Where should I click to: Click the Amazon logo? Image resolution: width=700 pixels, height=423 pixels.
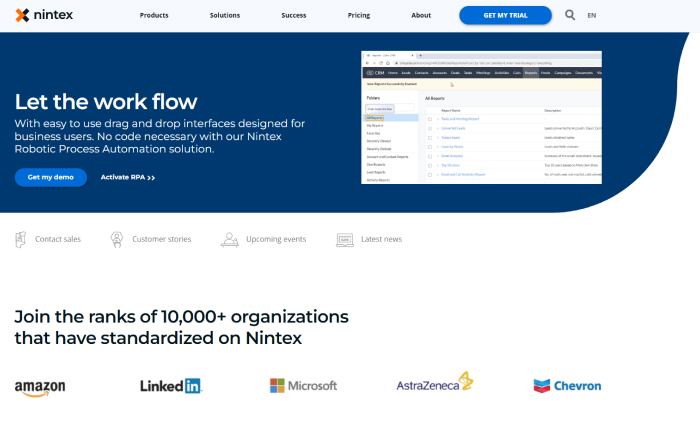(x=40, y=387)
